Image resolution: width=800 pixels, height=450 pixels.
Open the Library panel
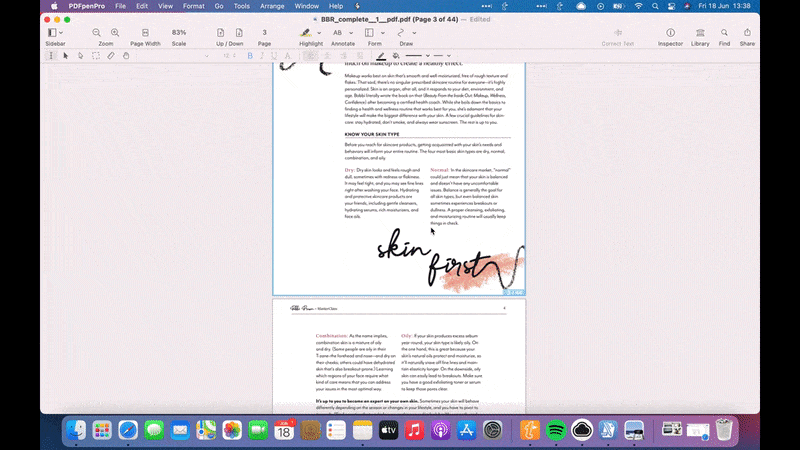point(700,33)
